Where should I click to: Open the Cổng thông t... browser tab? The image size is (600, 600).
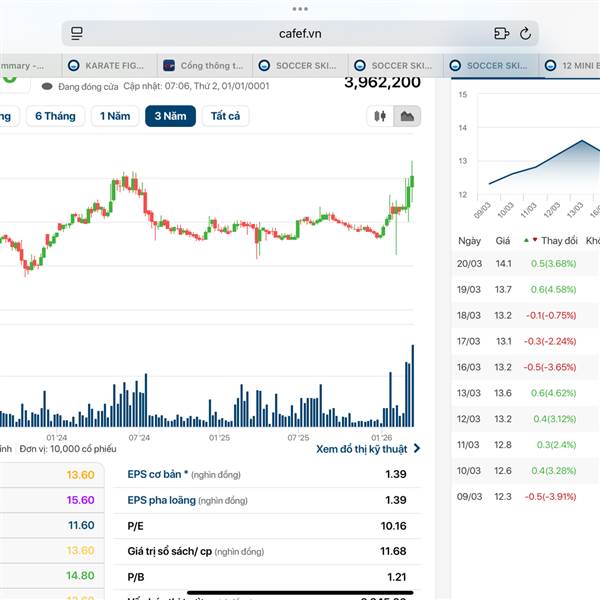pos(205,65)
